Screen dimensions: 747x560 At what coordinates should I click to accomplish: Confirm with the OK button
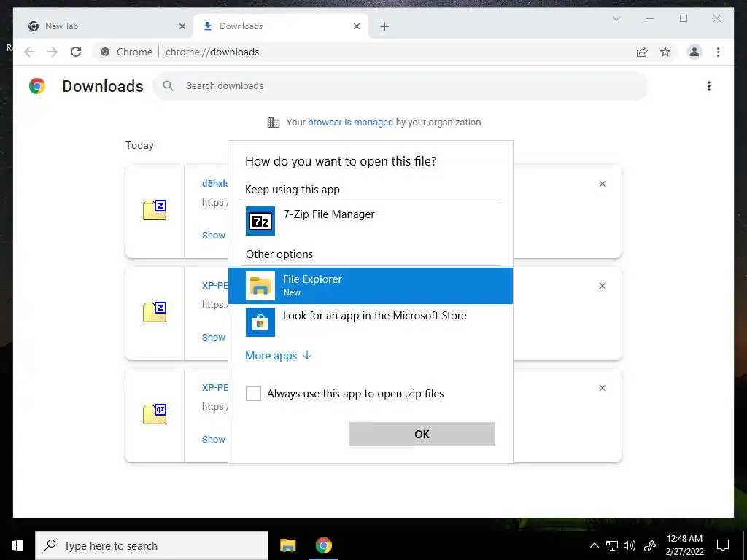(422, 434)
